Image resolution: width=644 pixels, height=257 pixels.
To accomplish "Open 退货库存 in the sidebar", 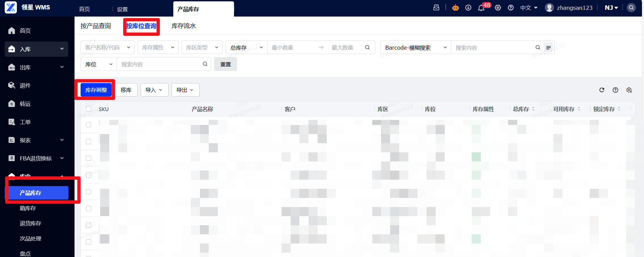I will pyautogui.click(x=30, y=224).
